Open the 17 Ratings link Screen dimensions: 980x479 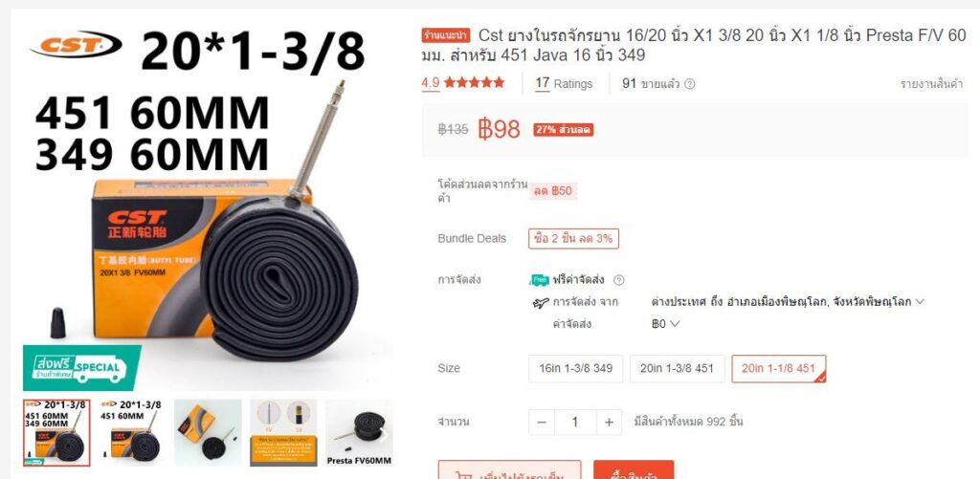tap(564, 84)
